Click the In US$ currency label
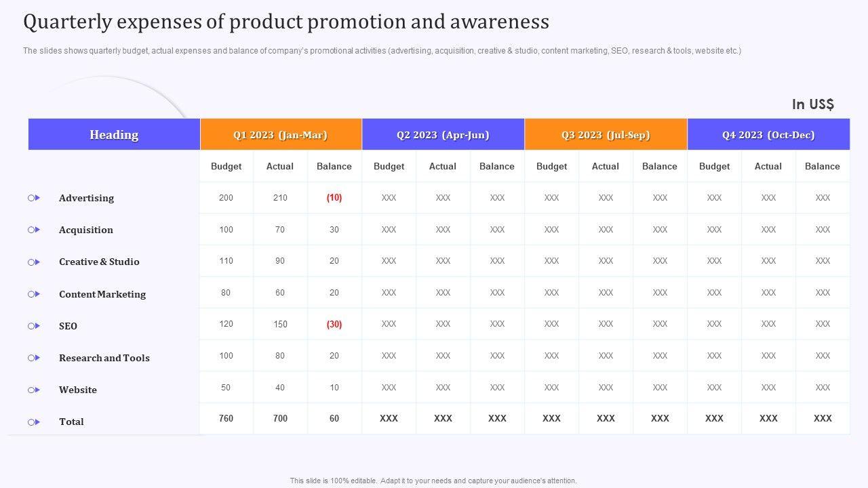 tap(812, 104)
